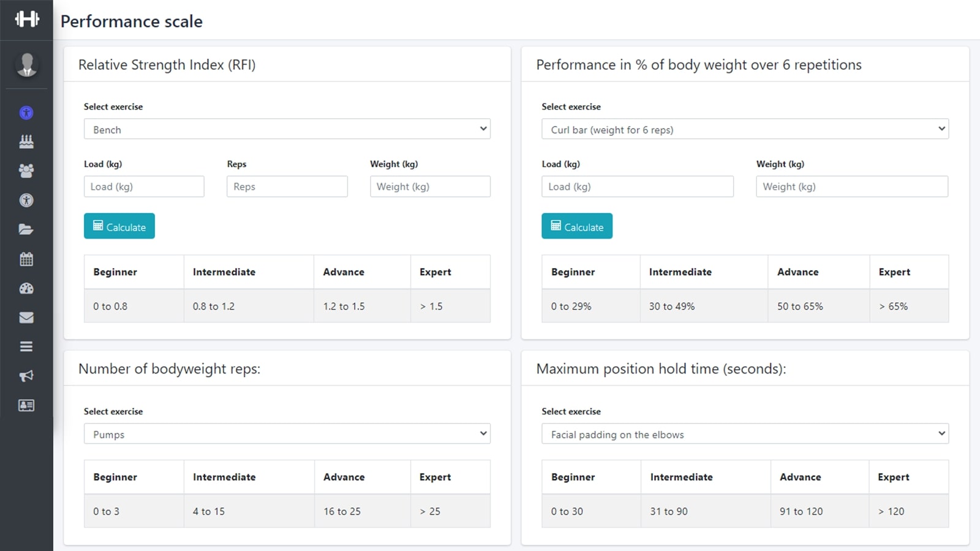Expand the Bench exercise dropdown
Screen dimensions: 980x551
pos(287,129)
